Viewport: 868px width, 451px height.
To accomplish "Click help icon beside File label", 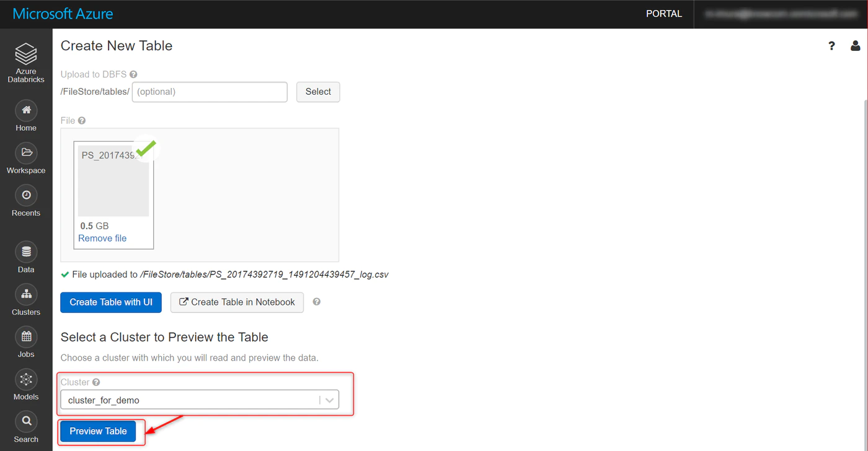I will pos(82,121).
